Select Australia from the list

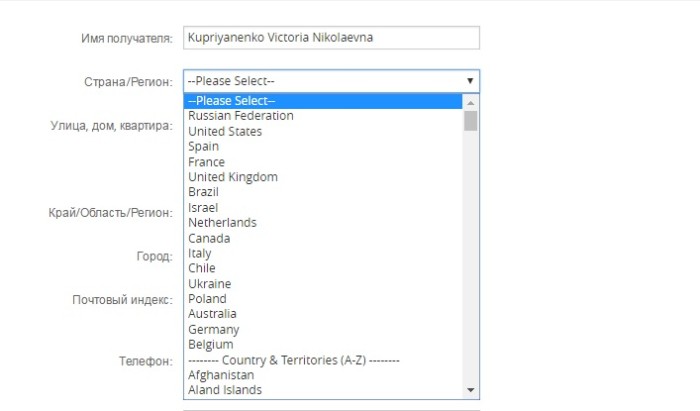pyautogui.click(x=213, y=314)
